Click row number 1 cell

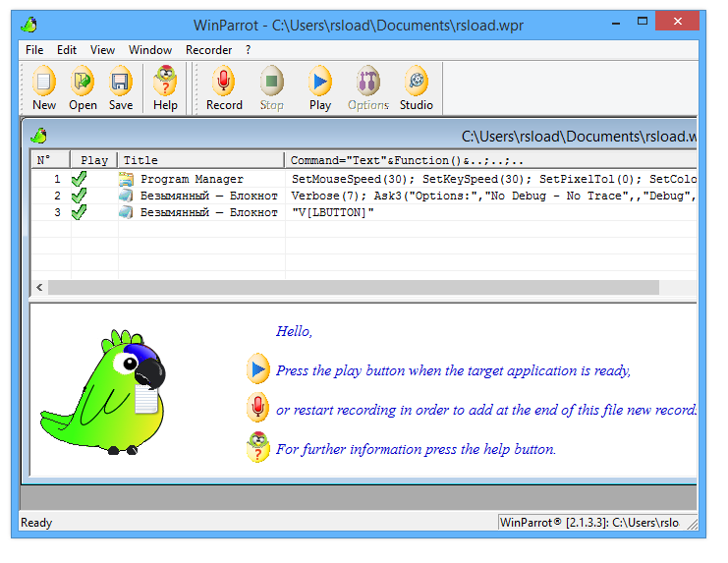[x=51, y=179]
